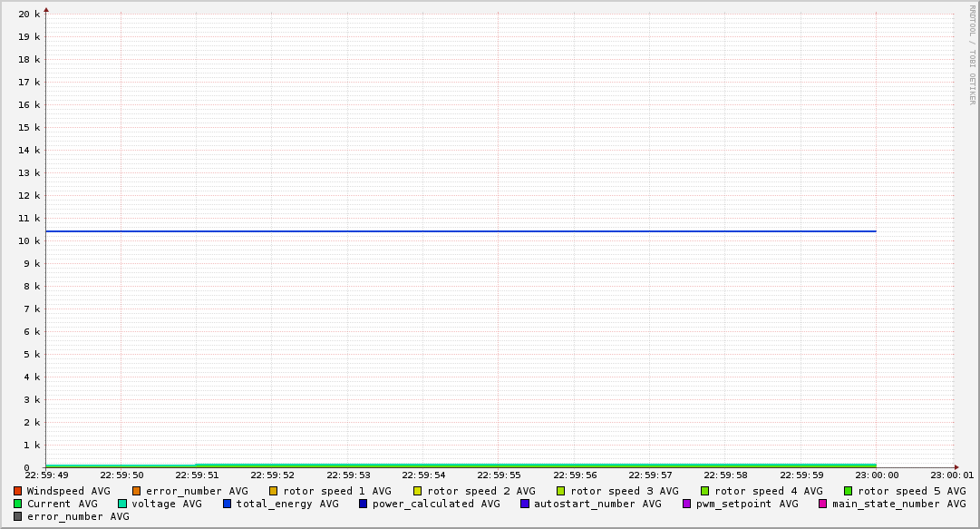Click the rotor speed 5 AVG color square
This screenshot has width=980, height=529.
[849, 491]
